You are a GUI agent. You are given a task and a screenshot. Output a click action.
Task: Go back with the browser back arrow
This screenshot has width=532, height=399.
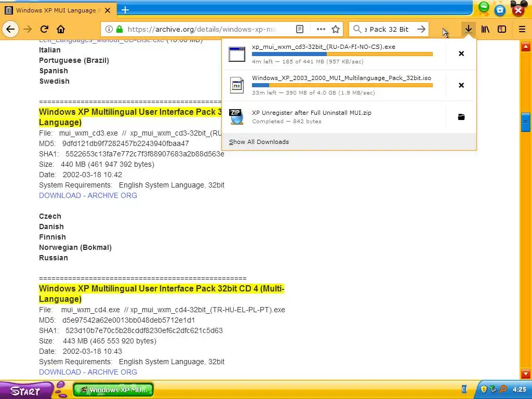[x=10, y=29]
